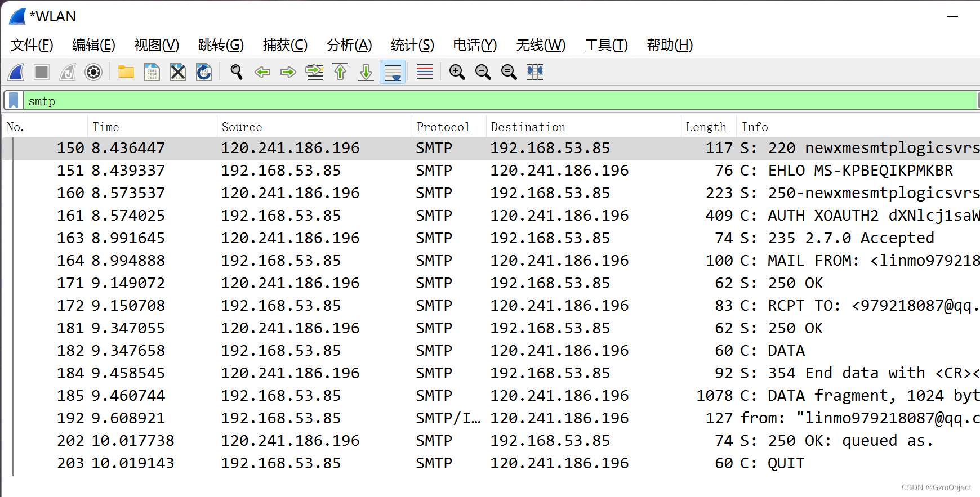Select packet 182 'C: DATA' row

[491, 351]
